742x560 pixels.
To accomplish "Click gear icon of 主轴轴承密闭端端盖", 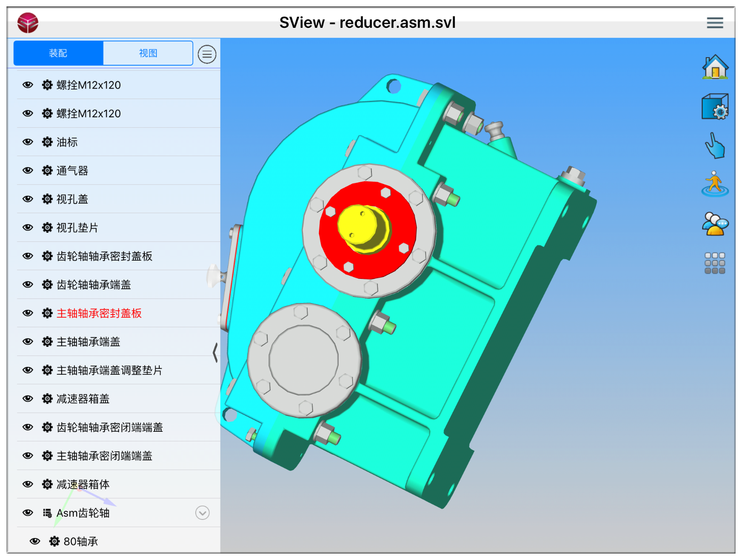I will point(47,455).
